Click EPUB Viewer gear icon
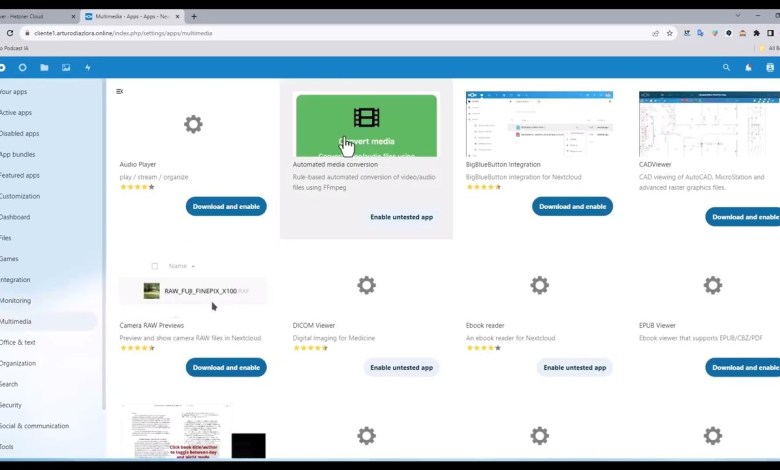This screenshot has height=470, width=780. (x=712, y=285)
